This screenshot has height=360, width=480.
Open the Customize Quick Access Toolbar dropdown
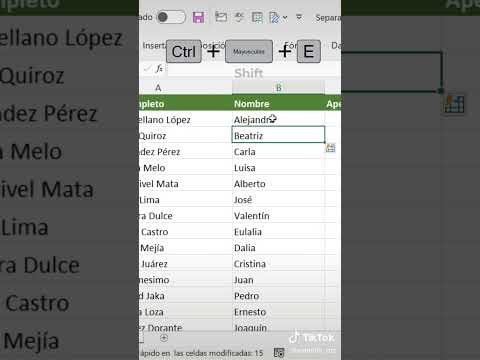pos(299,17)
